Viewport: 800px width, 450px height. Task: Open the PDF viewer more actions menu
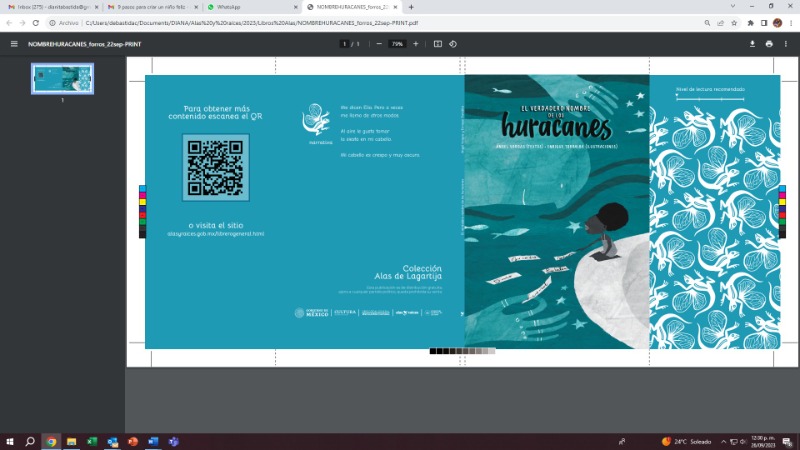(787, 44)
